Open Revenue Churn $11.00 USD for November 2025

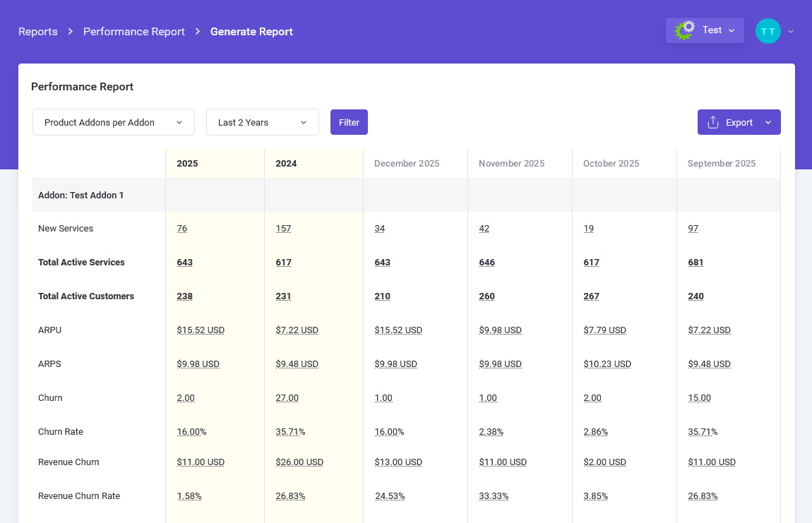point(503,462)
